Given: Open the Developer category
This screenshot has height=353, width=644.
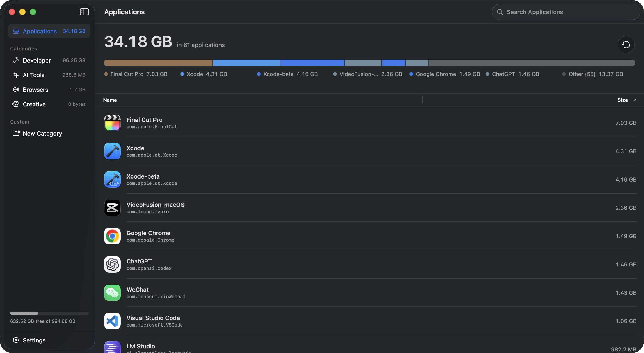Looking at the screenshot, I should point(49,60).
